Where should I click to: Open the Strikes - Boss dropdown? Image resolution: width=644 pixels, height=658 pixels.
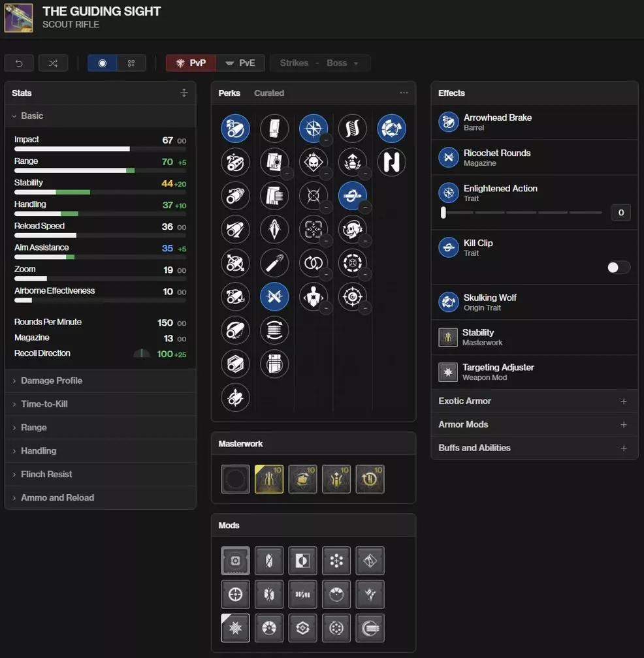(319, 63)
